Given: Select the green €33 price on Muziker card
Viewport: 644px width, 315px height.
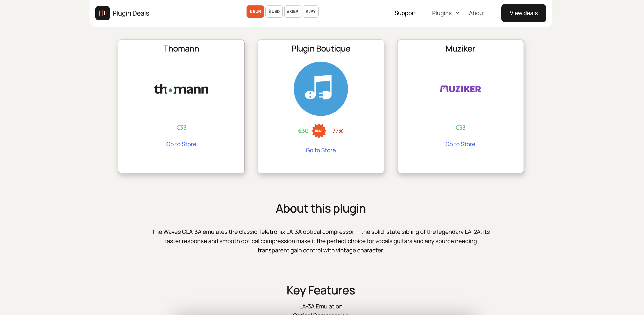Looking at the screenshot, I should 460,127.
